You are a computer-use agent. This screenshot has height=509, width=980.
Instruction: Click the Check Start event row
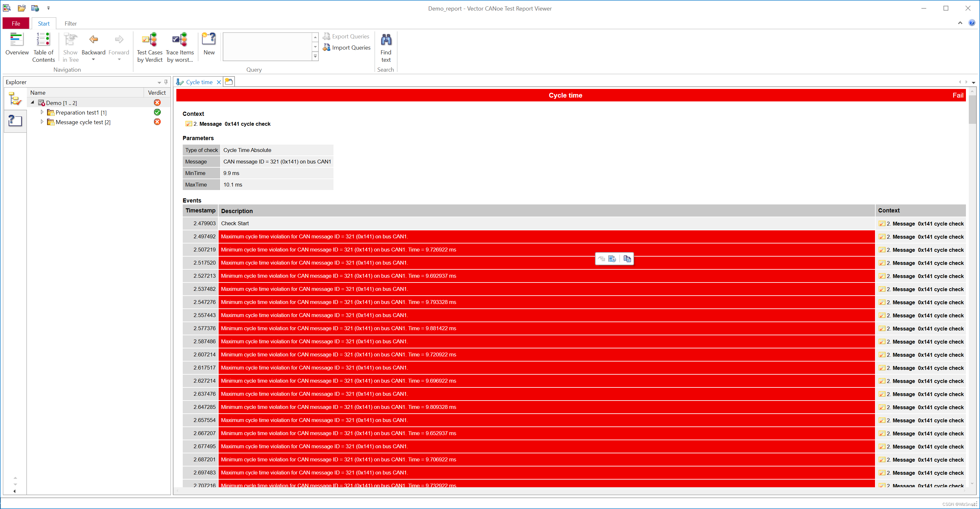coord(546,223)
